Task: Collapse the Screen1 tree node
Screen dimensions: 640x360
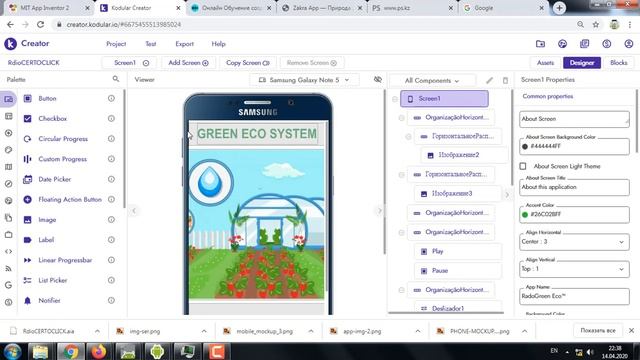Action: click(395, 99)
